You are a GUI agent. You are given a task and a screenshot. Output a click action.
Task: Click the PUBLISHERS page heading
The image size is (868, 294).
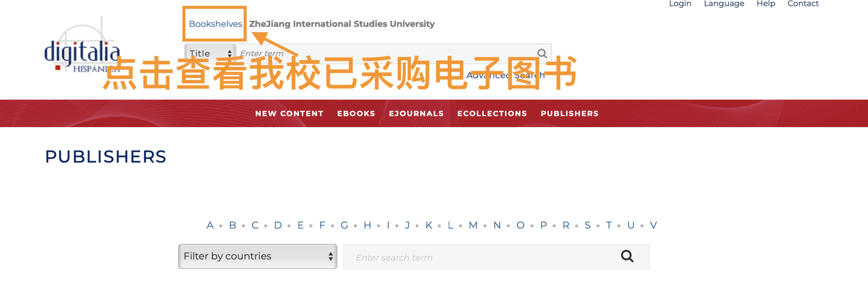pos(106,157)
